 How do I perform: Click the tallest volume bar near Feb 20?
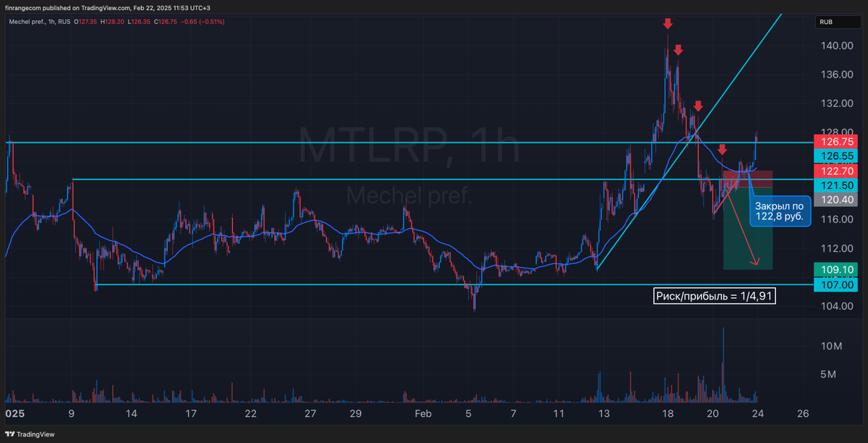coord(723,365)
